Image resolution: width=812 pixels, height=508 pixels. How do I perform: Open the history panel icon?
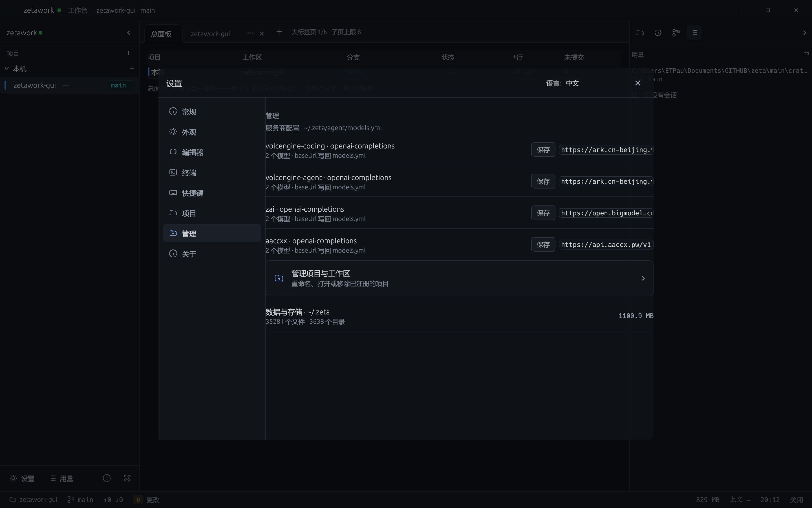[x=658, y=32]
